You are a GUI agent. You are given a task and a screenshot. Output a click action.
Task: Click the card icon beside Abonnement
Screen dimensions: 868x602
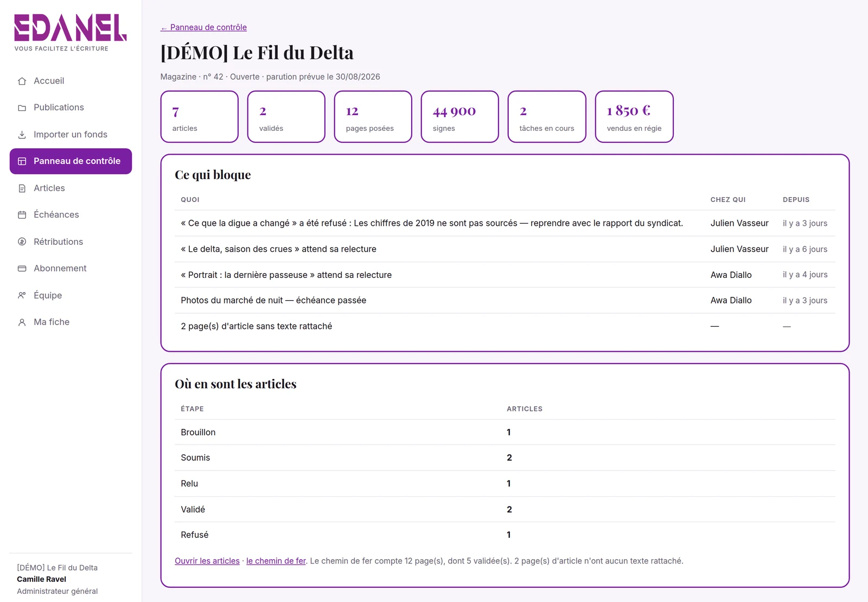(22, 269)
